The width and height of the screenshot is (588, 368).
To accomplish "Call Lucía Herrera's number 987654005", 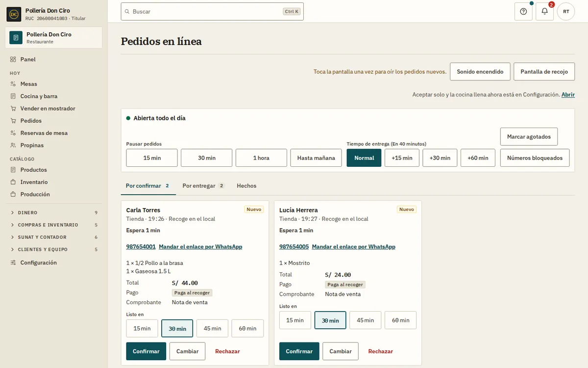I will (x=294, y=247).
